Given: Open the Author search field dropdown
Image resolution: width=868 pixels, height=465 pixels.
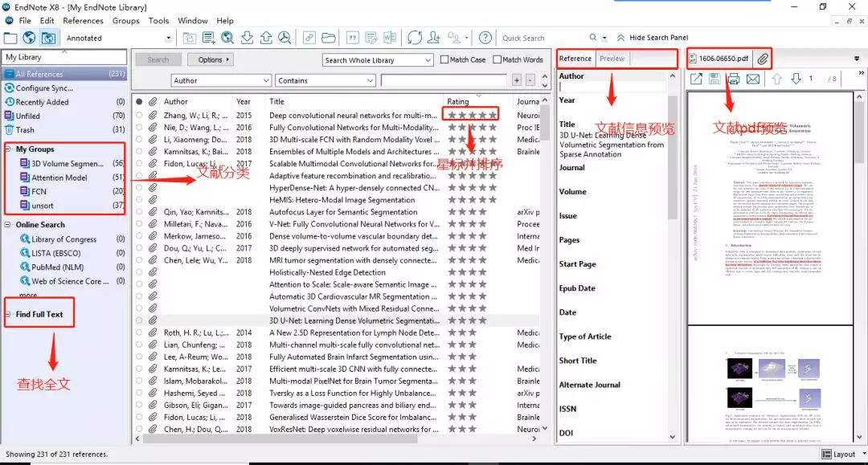Looking at the screenshot, I should [266, 81].
